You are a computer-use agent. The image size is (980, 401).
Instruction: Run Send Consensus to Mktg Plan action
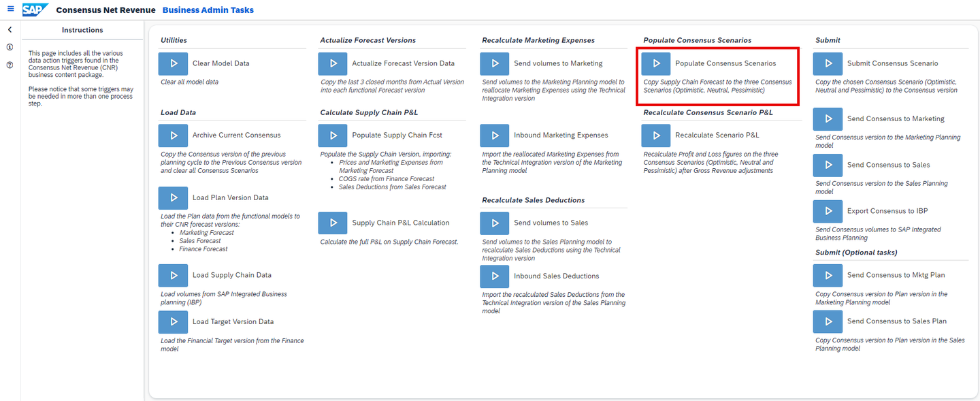point(828,275)
